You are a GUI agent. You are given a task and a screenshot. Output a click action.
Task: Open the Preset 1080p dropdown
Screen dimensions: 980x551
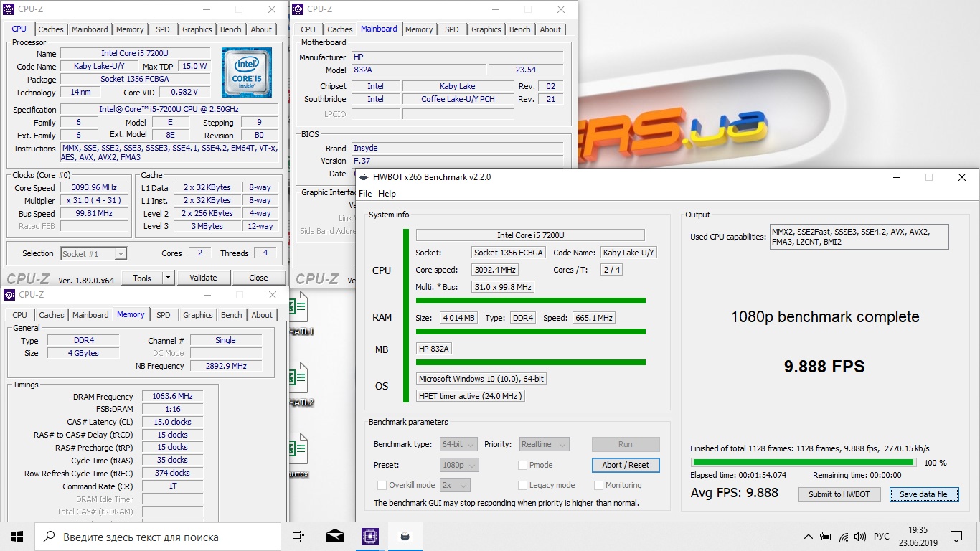click(x=458, y=465)
